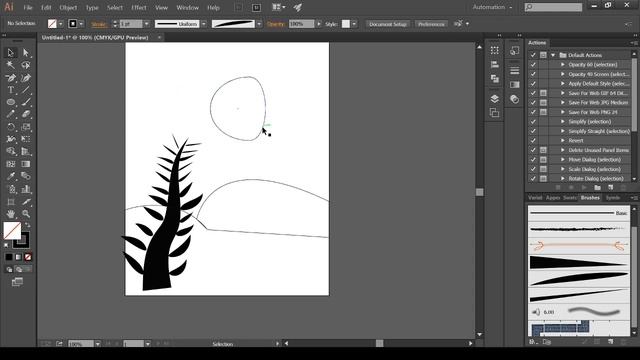The width and height of the screenshot is (640, 360).
Task: Click the Play Current Selection action button
Action: [x=584, y=187]
